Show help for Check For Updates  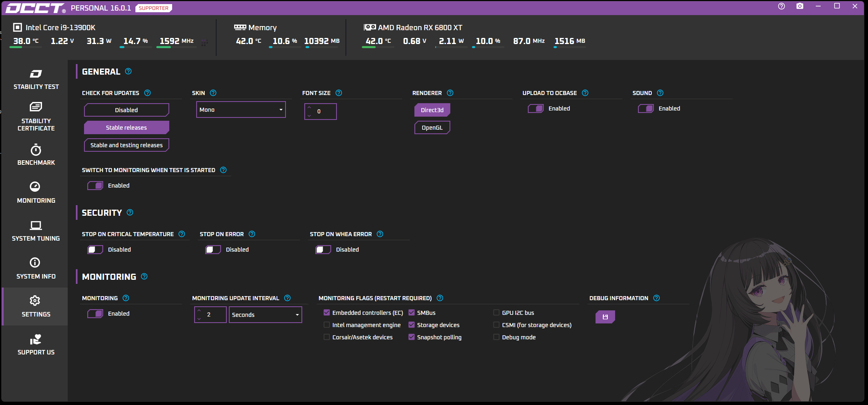point(148,93)
